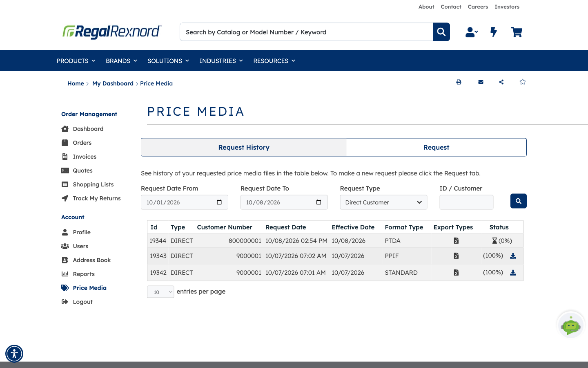Screen dimensions: 588x368
Task: Open Invoices in the sidebar
Action: click(x=85, y=157)
